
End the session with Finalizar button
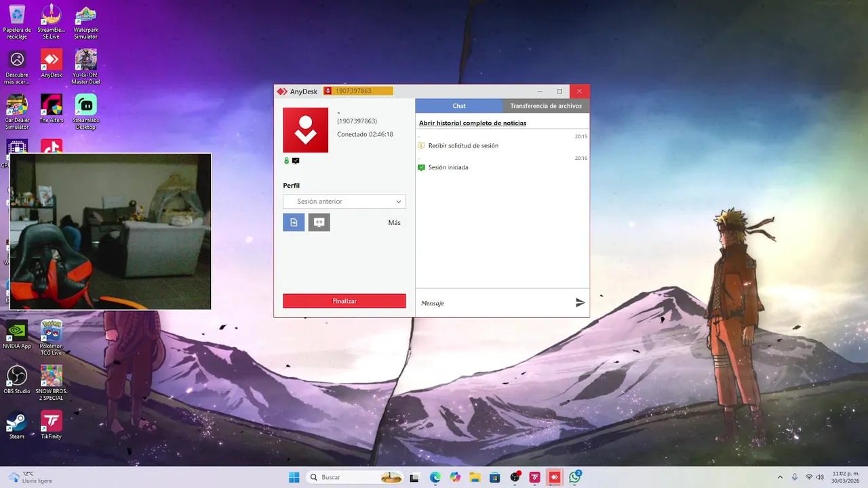tap(344, 301)
